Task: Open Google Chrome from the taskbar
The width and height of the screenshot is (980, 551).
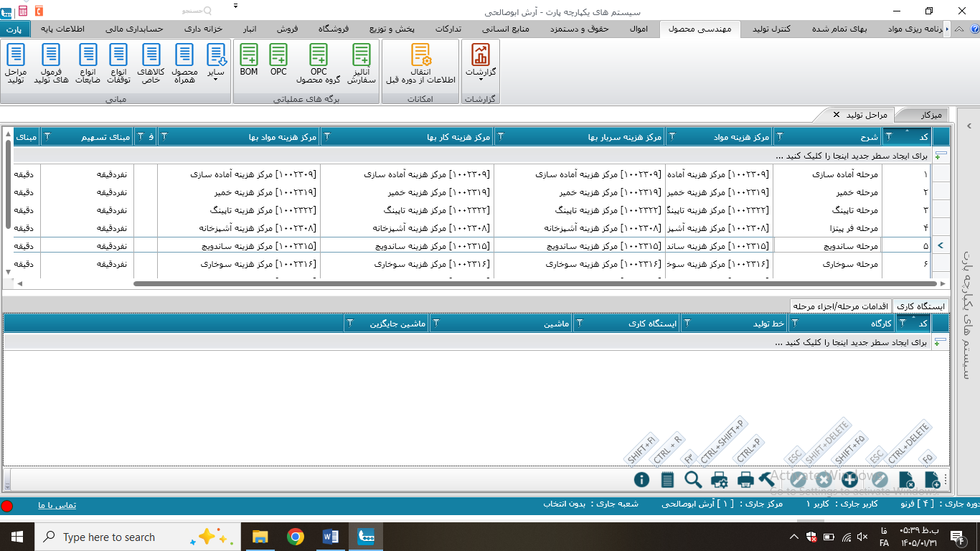Action: tap(295, 537)
